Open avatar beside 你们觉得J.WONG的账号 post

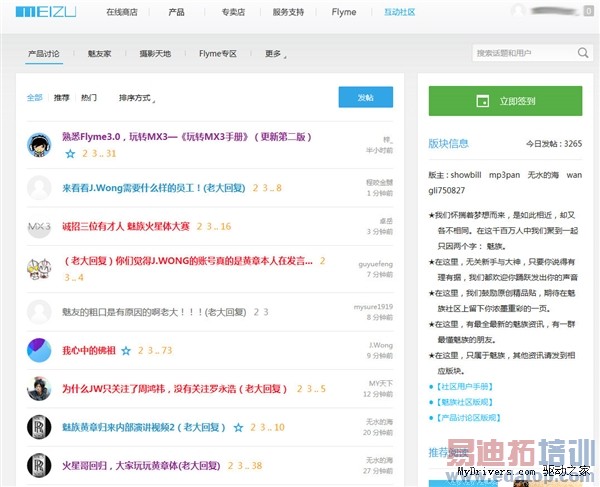39,269
